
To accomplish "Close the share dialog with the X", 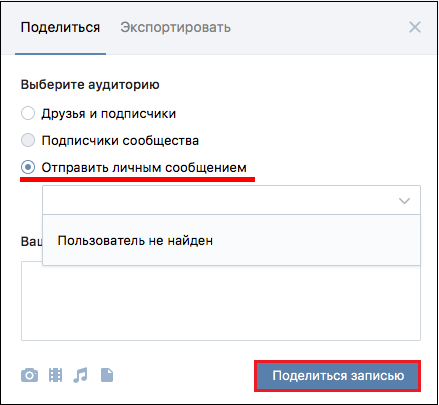I will pos(415,27).
